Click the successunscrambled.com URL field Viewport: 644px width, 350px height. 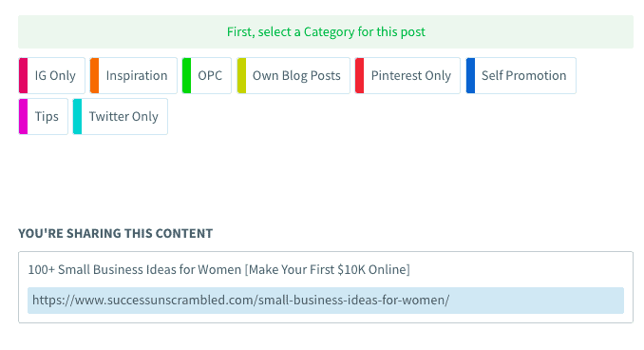point(326,301)
